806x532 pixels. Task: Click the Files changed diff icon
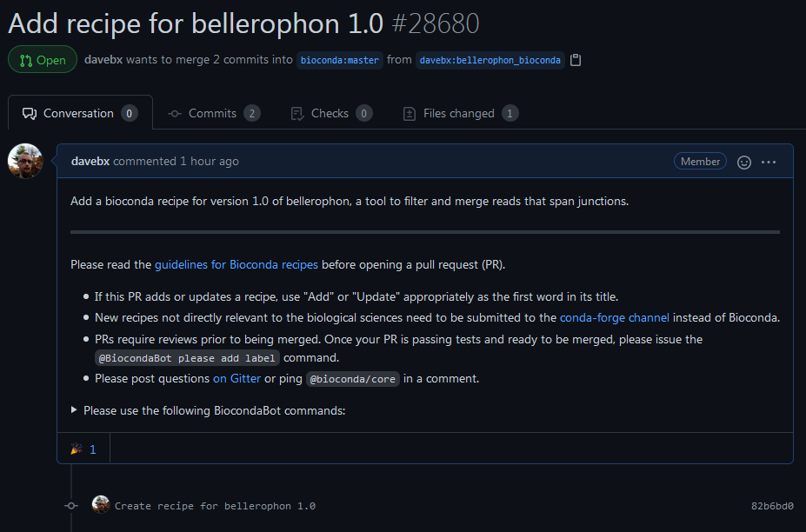410,114
